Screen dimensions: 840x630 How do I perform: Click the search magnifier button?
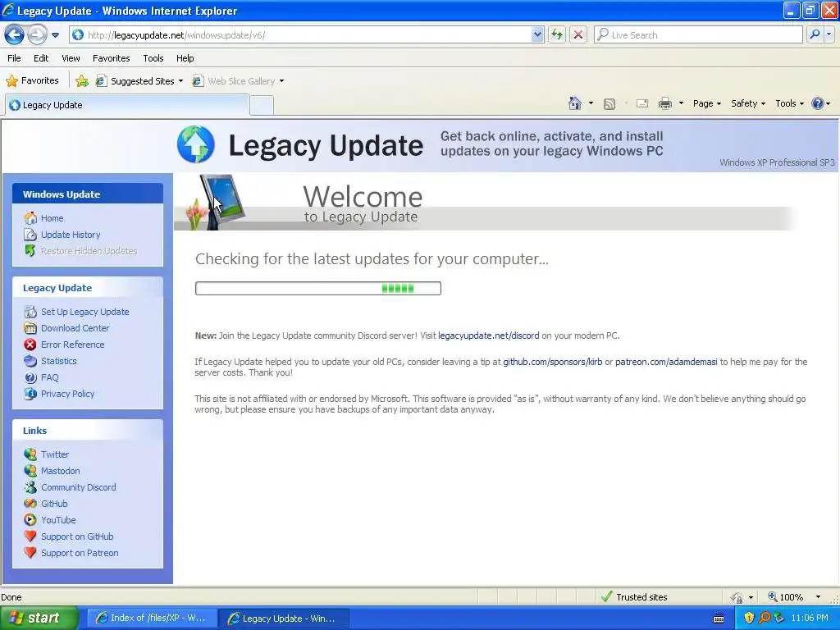815,34
